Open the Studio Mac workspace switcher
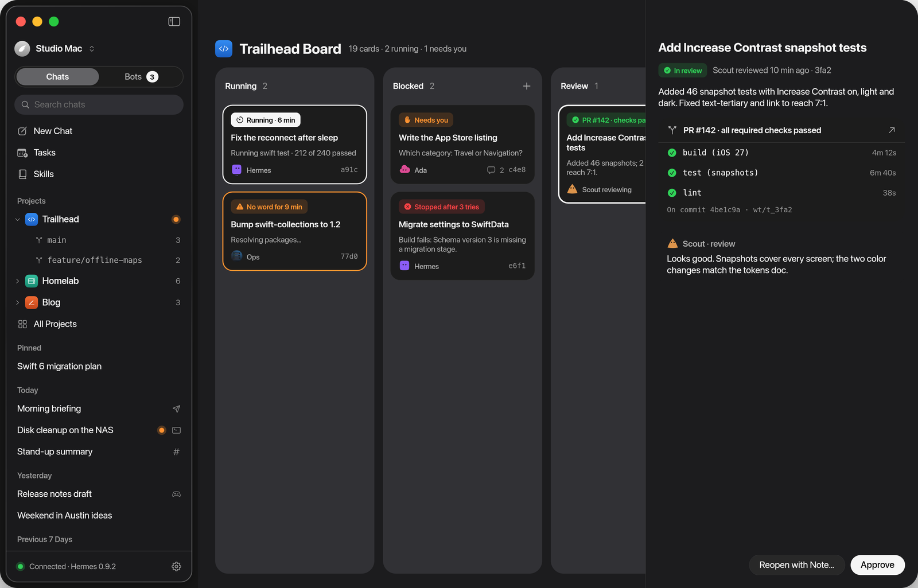Screen dimensions: 918x588 tap(55, 49)
